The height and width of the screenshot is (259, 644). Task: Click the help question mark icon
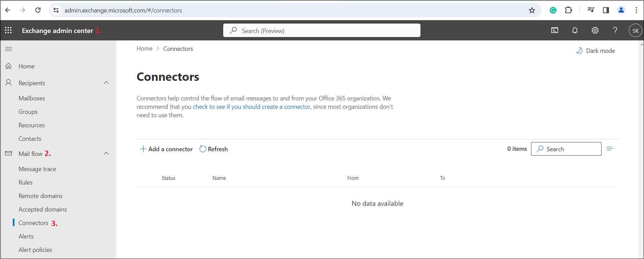coord(615,30)
